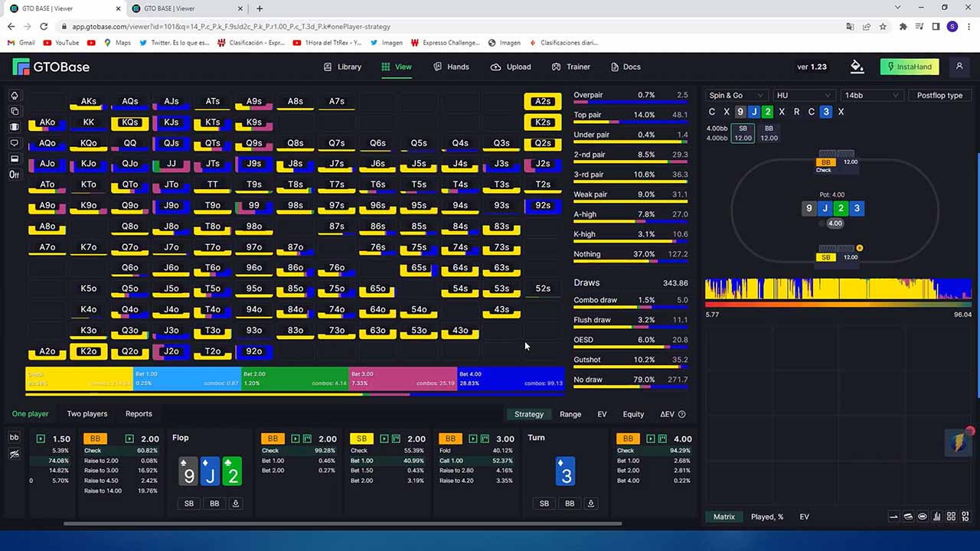Click the blue Bet 4.00 color bar

point(511,379)
